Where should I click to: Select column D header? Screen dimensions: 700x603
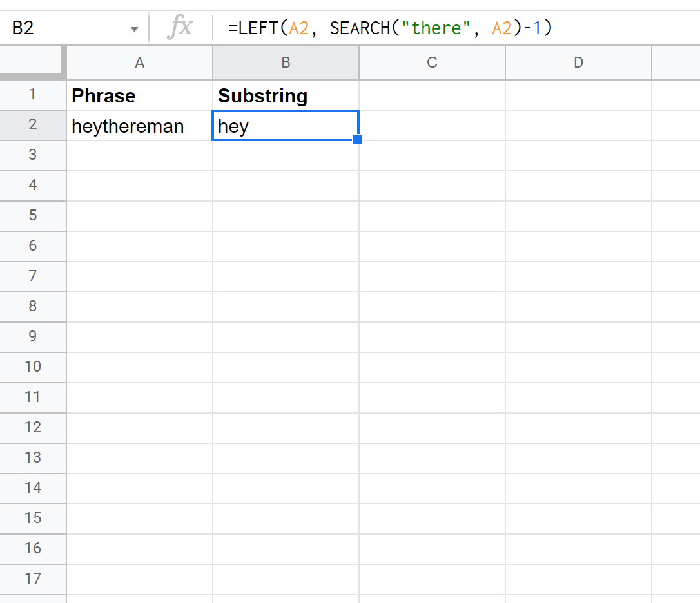click(578, 62)
